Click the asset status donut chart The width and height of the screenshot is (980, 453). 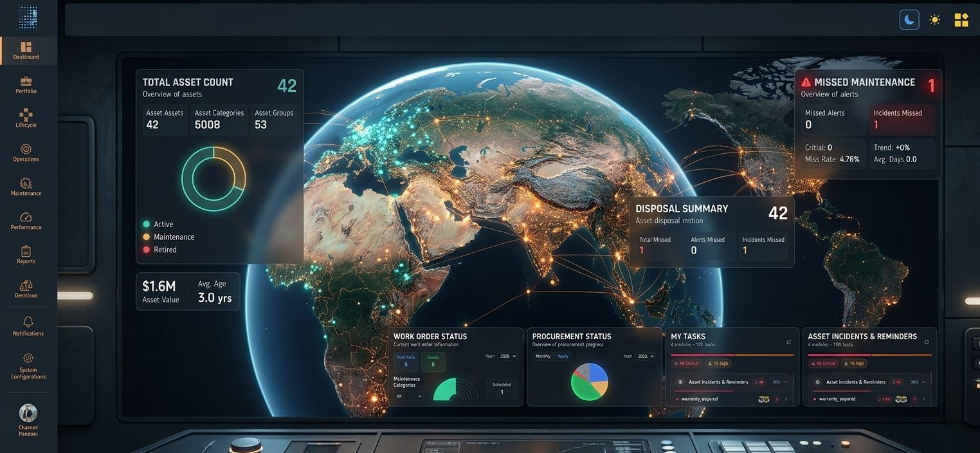click(213, 179)
